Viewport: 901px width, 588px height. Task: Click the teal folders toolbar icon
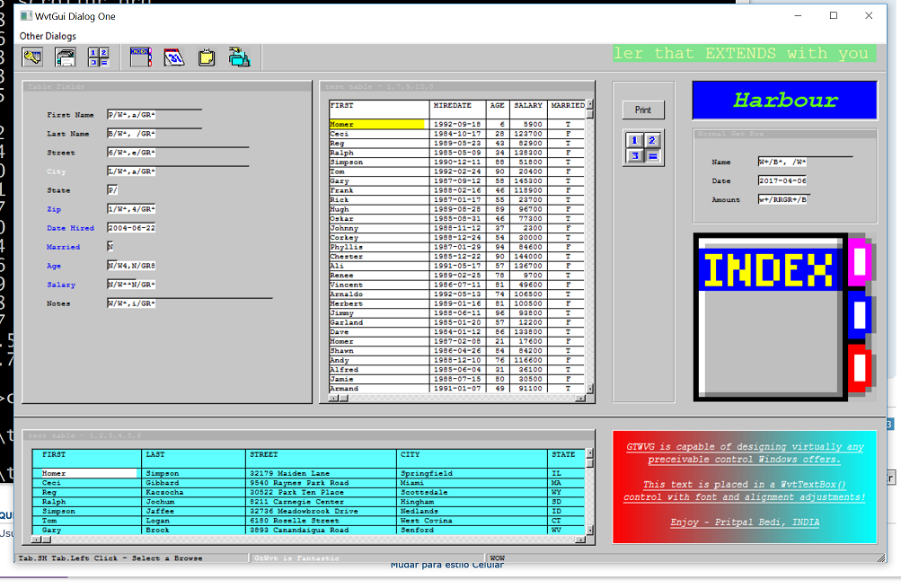239,57
